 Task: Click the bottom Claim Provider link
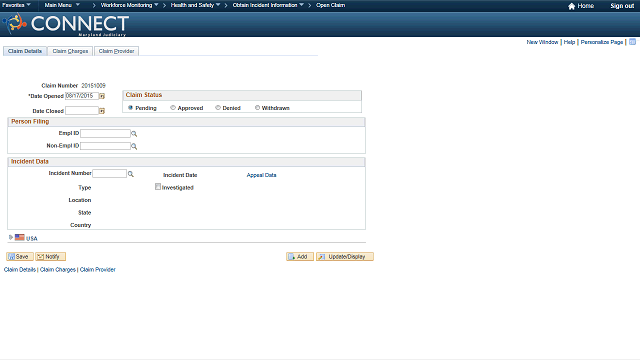(98, 270)
